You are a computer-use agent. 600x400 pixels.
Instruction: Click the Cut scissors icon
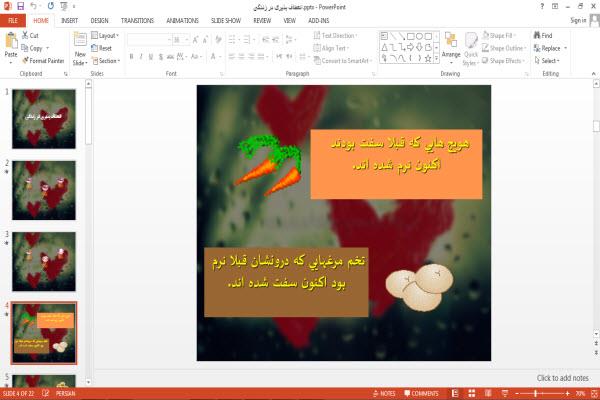tap(25, 35)
